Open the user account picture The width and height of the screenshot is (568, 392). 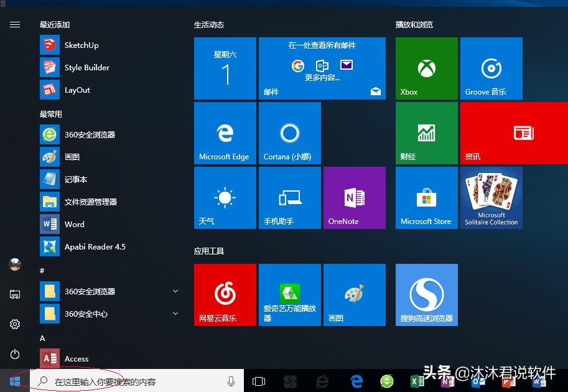coord(15,265)
